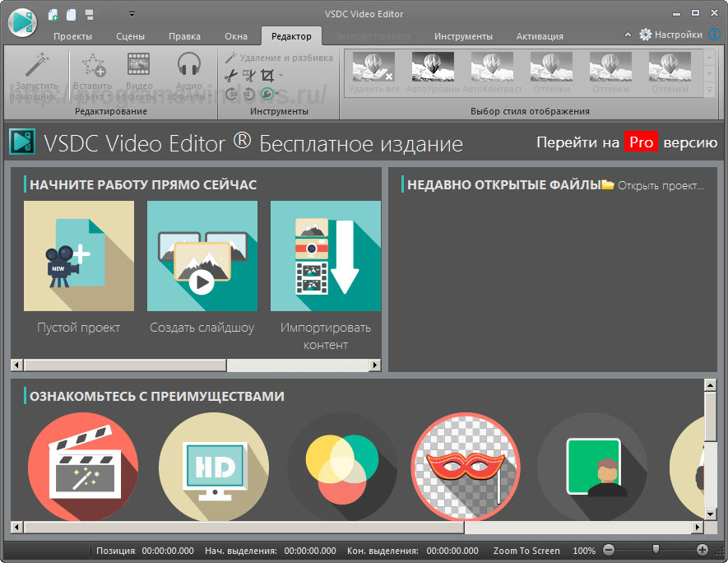Click Zoom To Screen in status bar
The width and height of the screenshot is (728, 563).
click(x=526, y=551)
